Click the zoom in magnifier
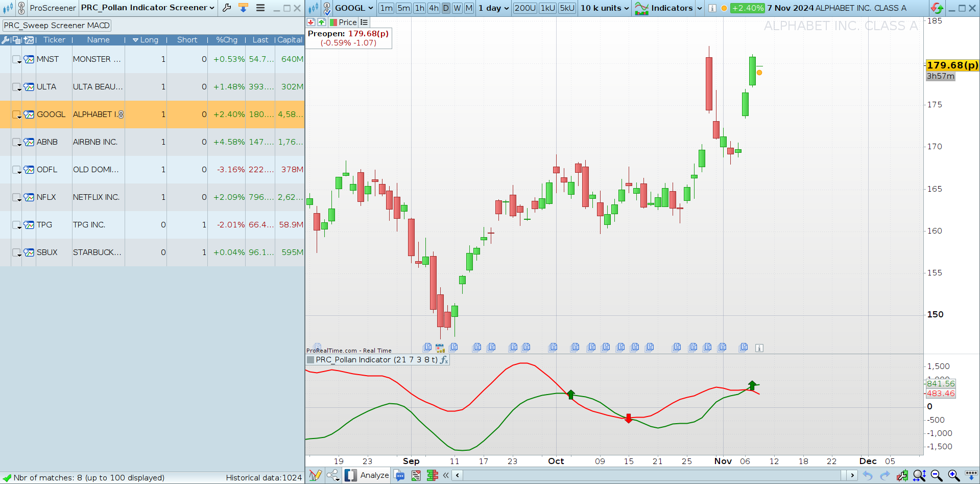The height and width of the screenshot is (484, 980). [953, 475]
